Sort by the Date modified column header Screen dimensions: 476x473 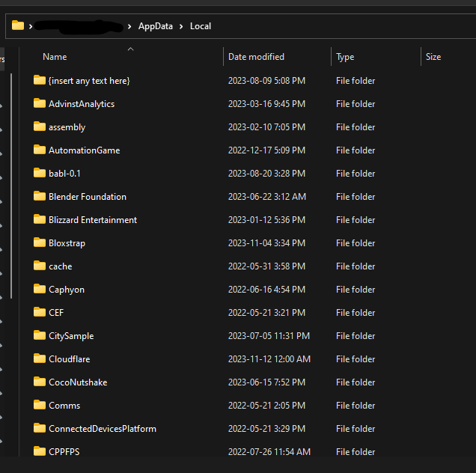256,57
